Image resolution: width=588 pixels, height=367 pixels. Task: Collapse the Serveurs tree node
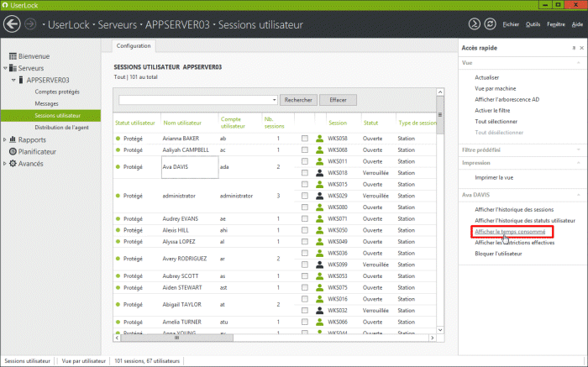pyautogui.click(x=5, y=68)
